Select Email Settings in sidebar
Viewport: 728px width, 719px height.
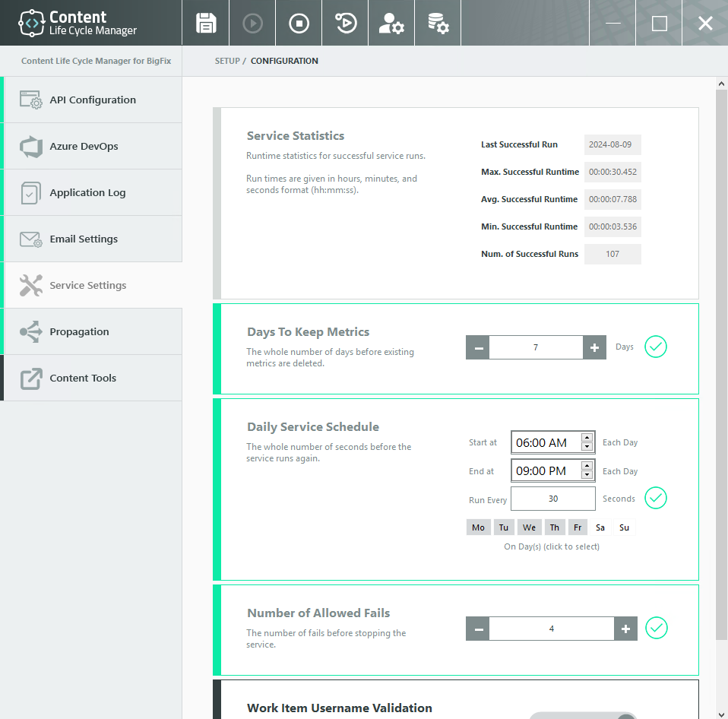pyautogui.click(x=93, y=239)
